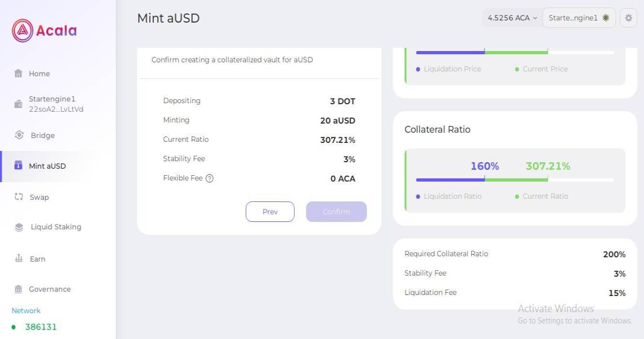Screen dimensions: 644x339
Task: Click the Governance building icon
Action: [18, 289]
